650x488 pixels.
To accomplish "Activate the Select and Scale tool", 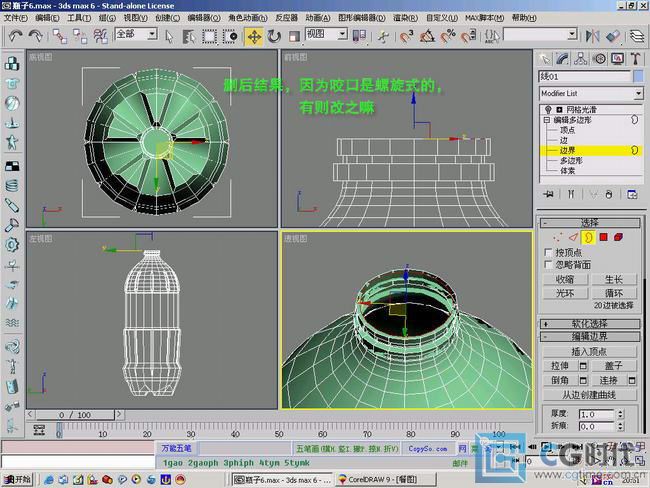I will 294,36.
